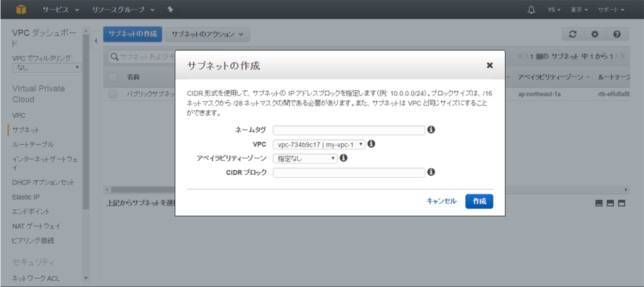Click the search magnifier icon
Viewport: 644px width, 287px height.
[114, 57]
